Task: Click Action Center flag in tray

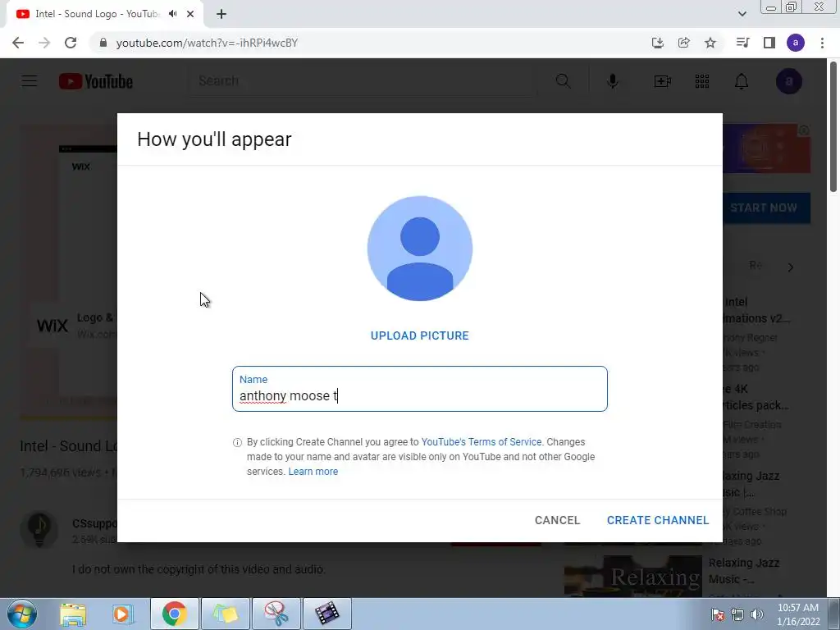Action: point(718,614)
